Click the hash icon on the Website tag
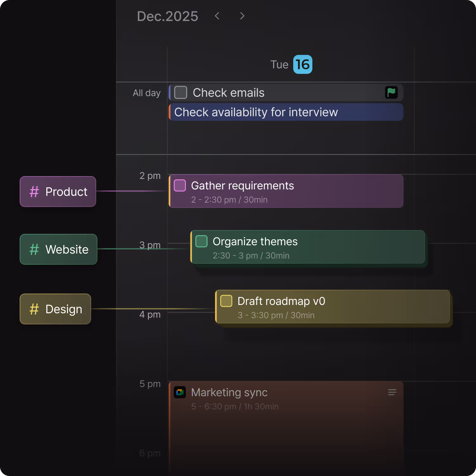The height and width of the screenshot is (476, 476). click(x=34, y=249)
